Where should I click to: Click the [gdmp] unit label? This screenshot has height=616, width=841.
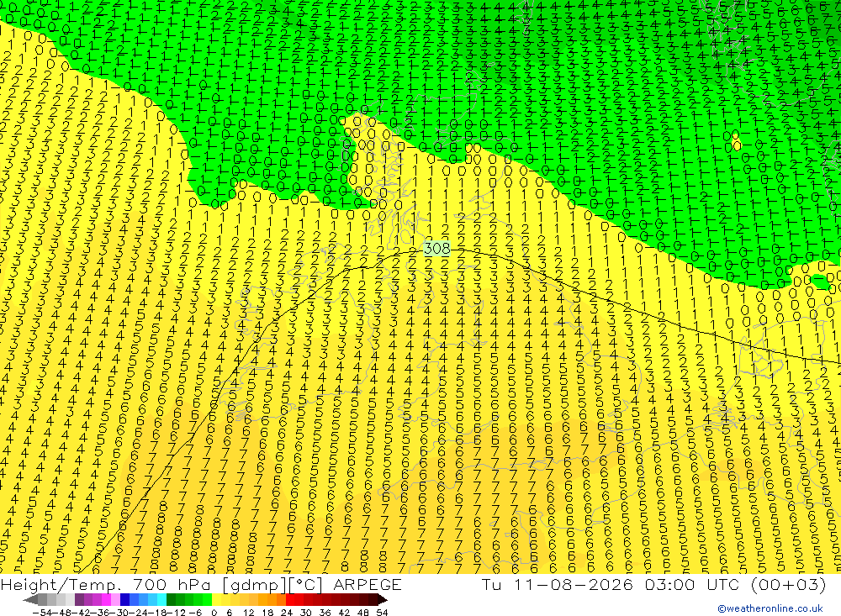(x=255, y=585)
